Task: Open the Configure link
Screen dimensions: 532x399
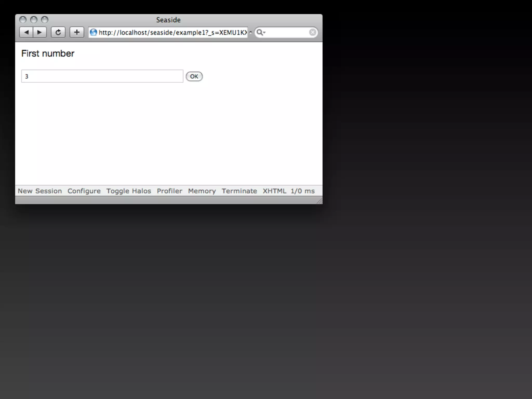Action: click(x=84, y=191)
